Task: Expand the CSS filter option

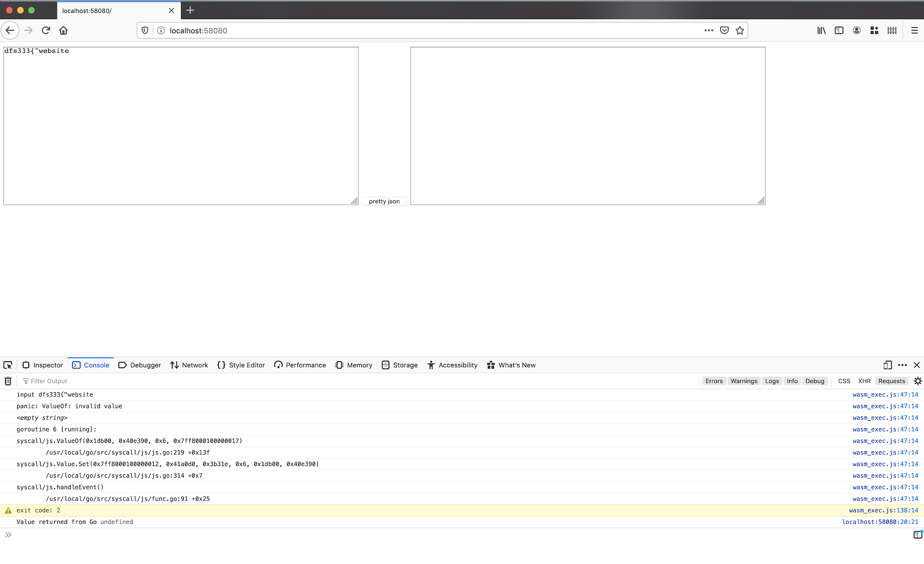Action: click(x=844, y=381)
